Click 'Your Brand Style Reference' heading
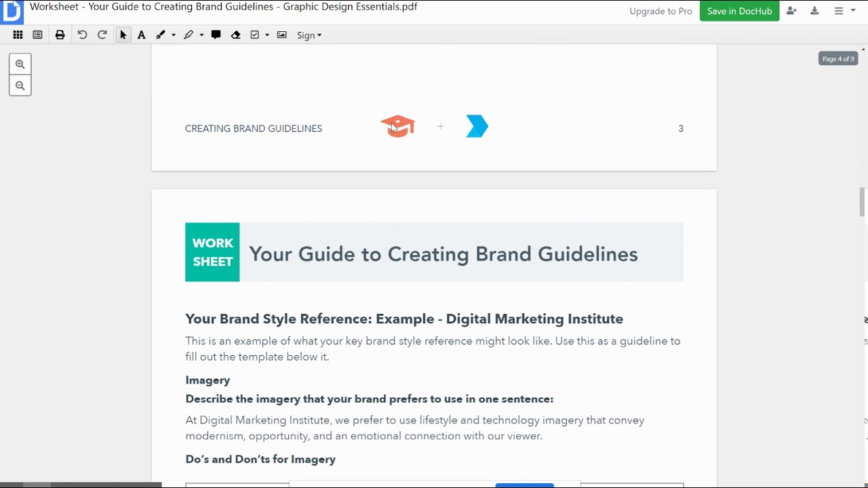868x488 pixels. pyautogui.click(x=404, y=319)
